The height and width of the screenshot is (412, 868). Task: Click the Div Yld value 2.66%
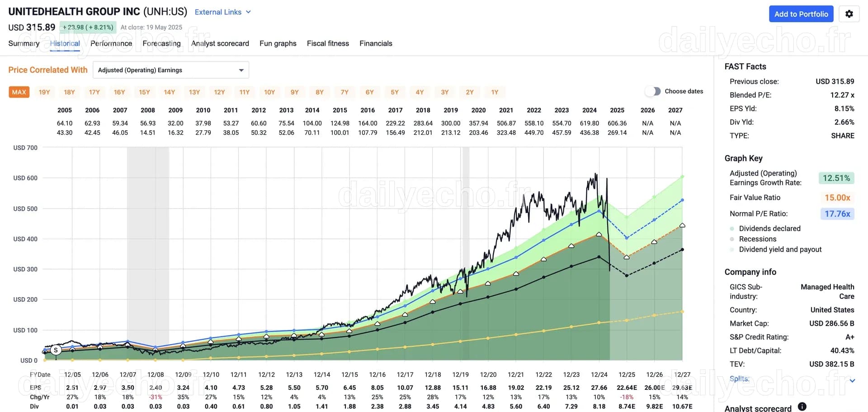[x=844, y=122]
